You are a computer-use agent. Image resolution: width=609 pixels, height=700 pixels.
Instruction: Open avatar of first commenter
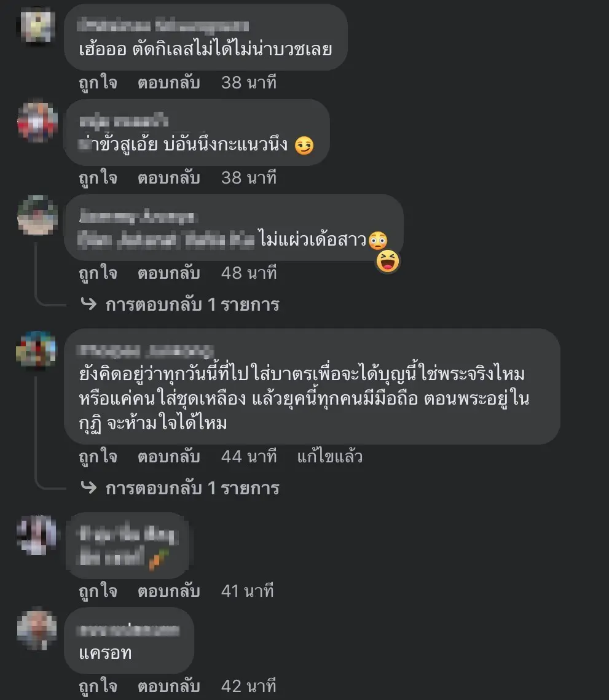point(37,25)
